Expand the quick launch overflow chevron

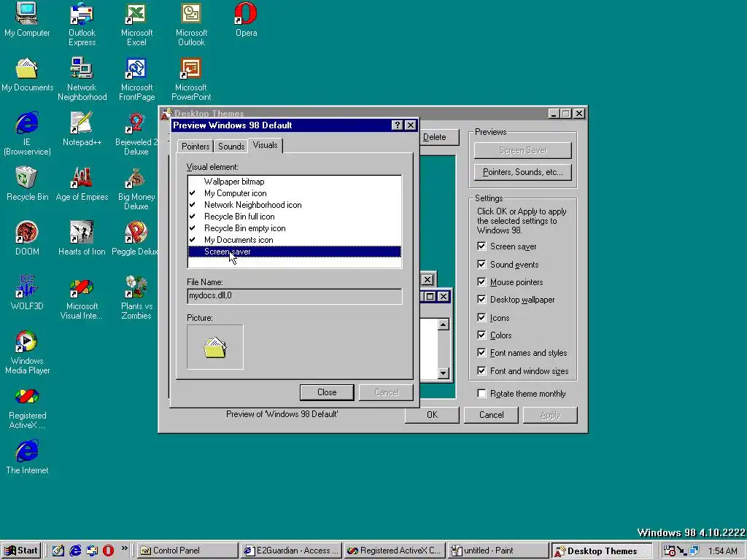pos(124,548)
